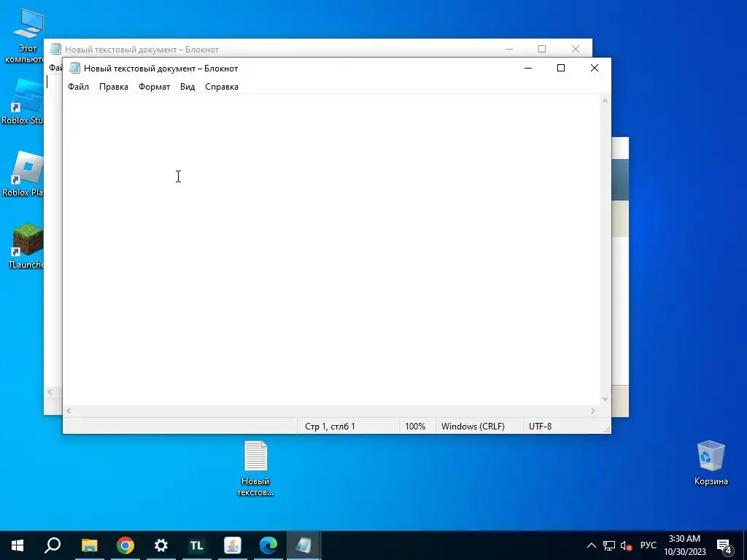Select the Новый текстов... desktop file
The image size is (747, 560).
point(255,469)
